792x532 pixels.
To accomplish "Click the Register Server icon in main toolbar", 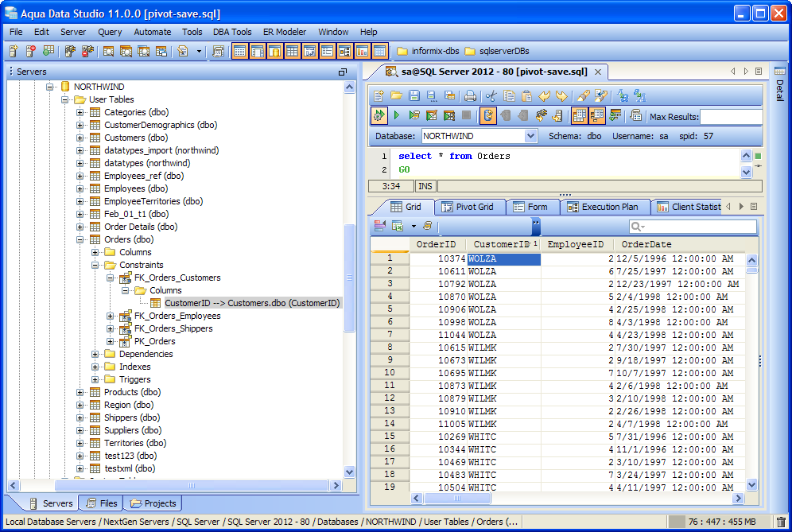I will (14, 51).
